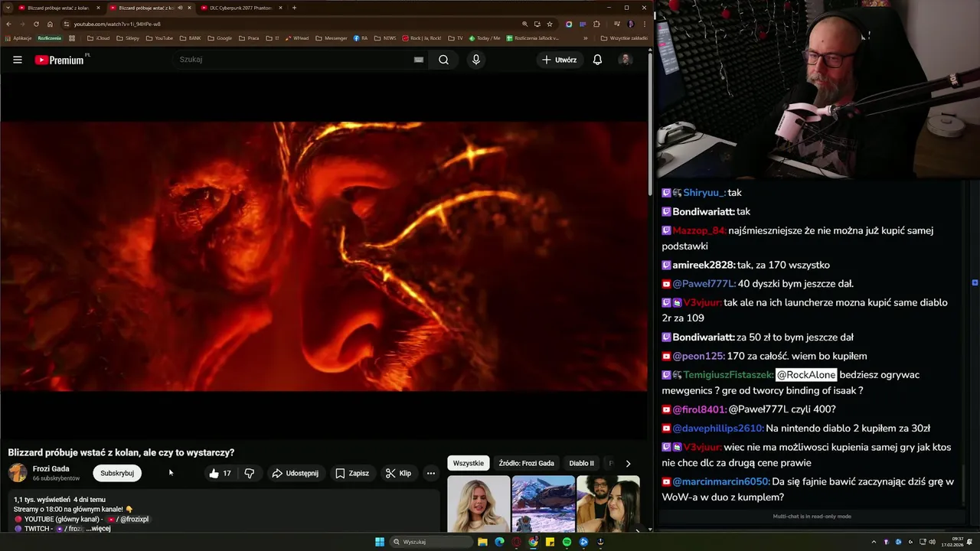Open the Google bookmarks folder
The image size is (980, 551).
click(x=220, y=37)
